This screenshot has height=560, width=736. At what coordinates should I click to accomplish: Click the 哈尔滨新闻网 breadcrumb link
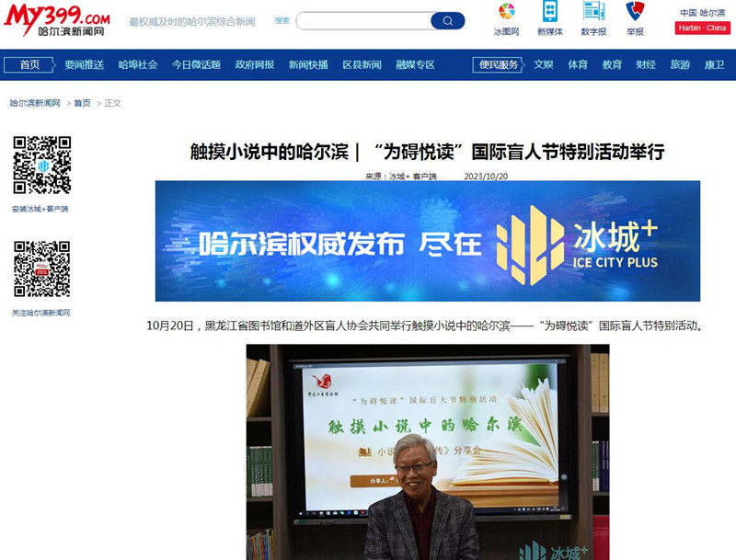pos(35,103)
